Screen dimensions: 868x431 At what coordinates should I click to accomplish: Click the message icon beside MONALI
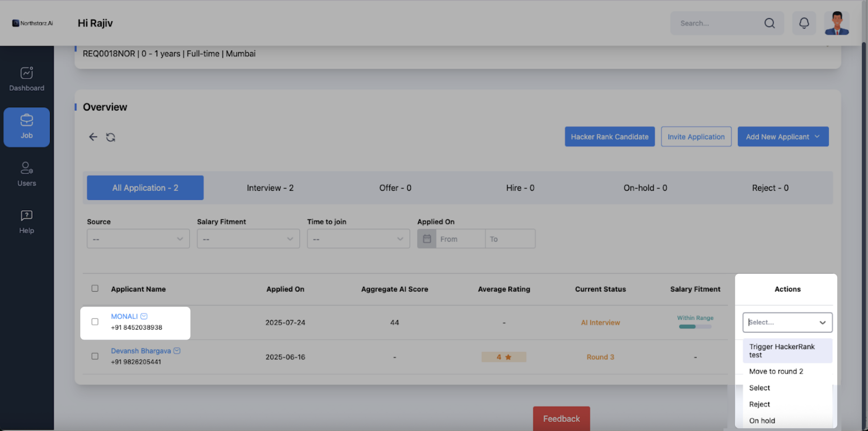tap(144, 316)
